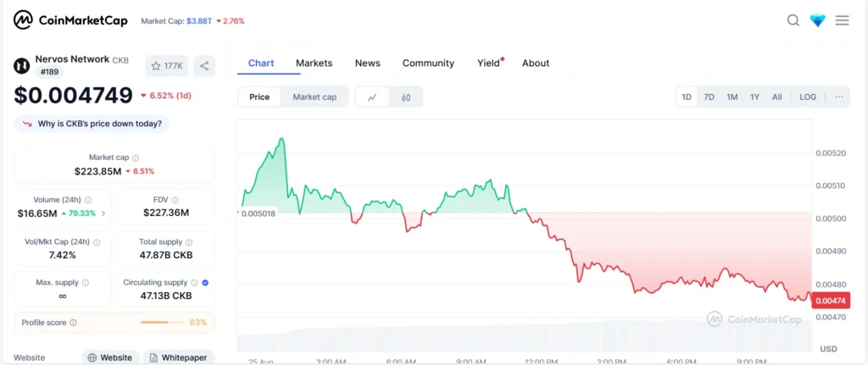Click the verified circulating supply badge

coord(205,283)
